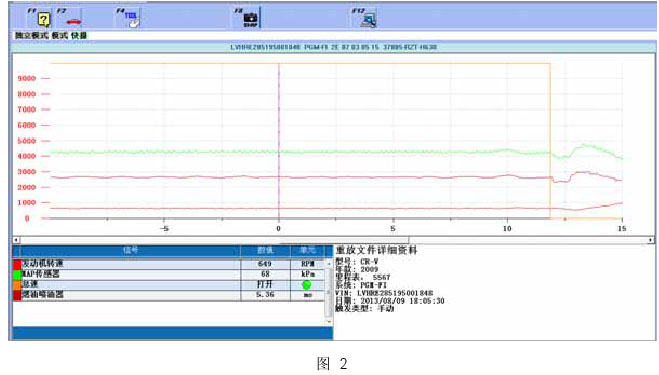Select the 发动机转速 signal row
The height and width of the screenshot is (375, 659).
coord(169,264)
